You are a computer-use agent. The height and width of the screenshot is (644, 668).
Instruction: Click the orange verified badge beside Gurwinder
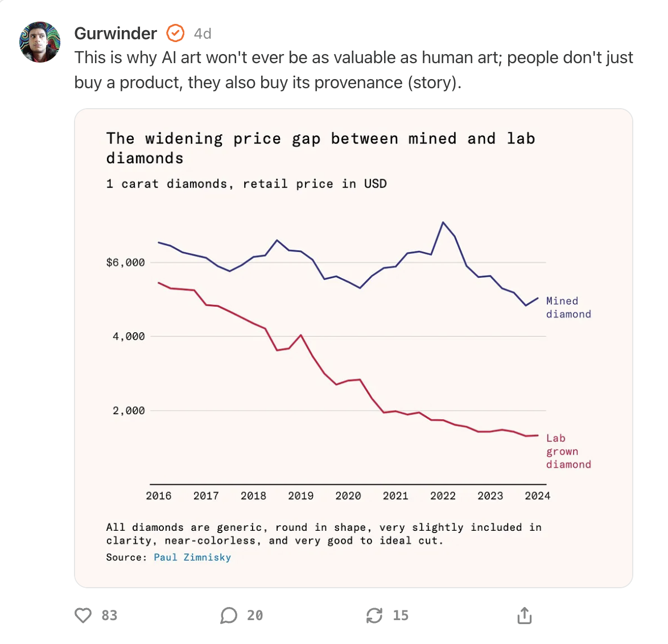click(x=175, y=34)
